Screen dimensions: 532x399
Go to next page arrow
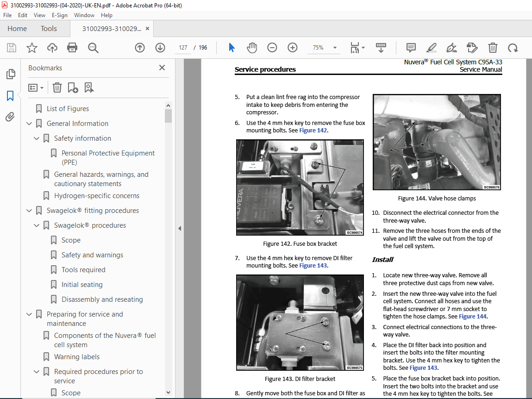tap(160, 48)
